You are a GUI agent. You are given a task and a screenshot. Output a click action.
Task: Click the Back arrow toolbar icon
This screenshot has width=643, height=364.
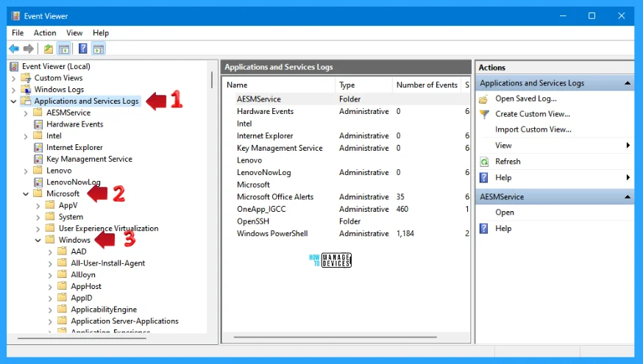pos(14,49)
